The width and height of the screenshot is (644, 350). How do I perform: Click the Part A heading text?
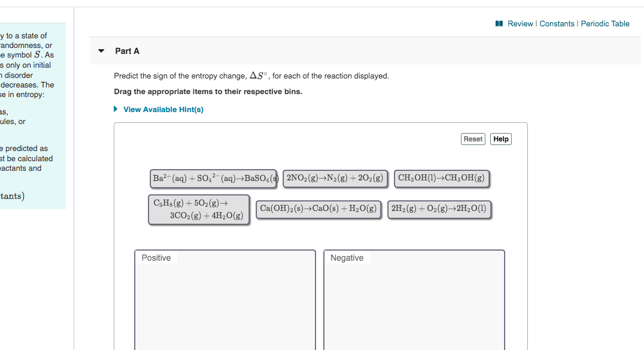click(x=127, y=51)
